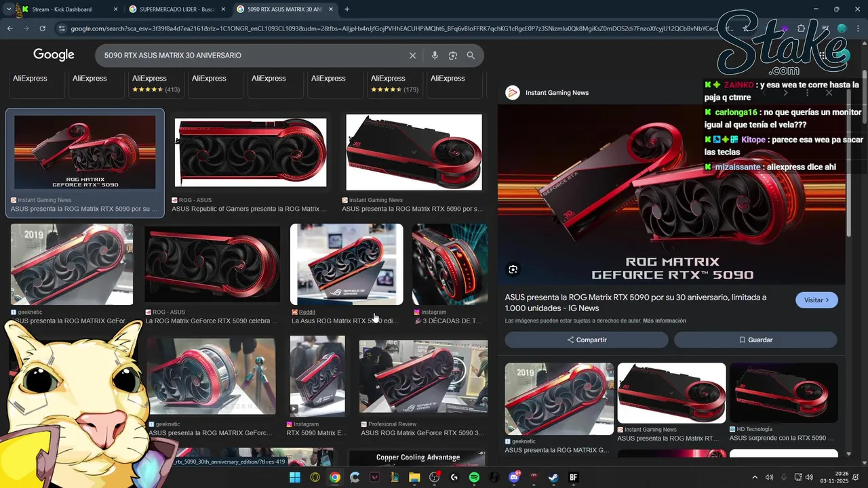Click the Guardar button

(755, 340)
